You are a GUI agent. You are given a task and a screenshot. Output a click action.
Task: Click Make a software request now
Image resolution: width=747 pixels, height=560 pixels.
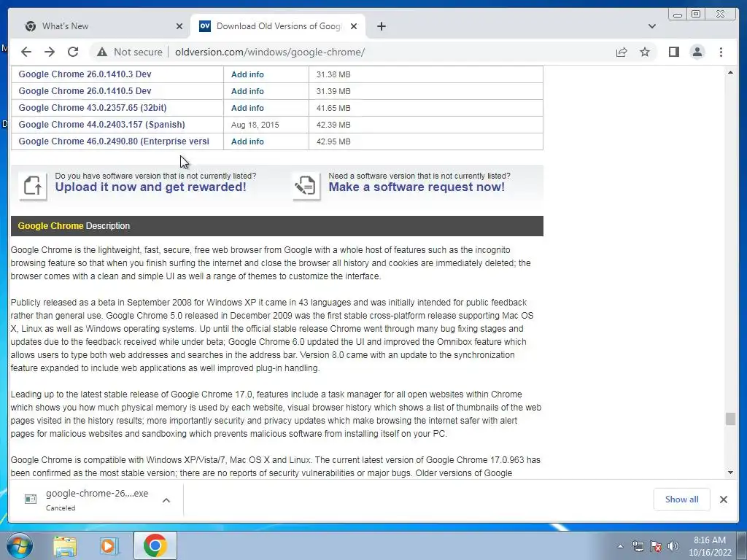click(x=417, y=187)
